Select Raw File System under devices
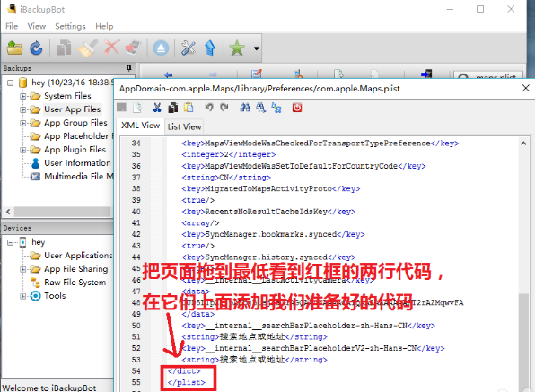Image resolution: width=535 pixels, height=392 pixels. coord(75,283)
